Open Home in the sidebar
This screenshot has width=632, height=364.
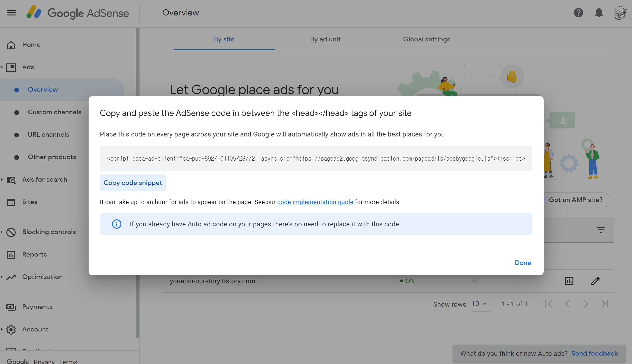pyautogui.click(x=31, y=44)
